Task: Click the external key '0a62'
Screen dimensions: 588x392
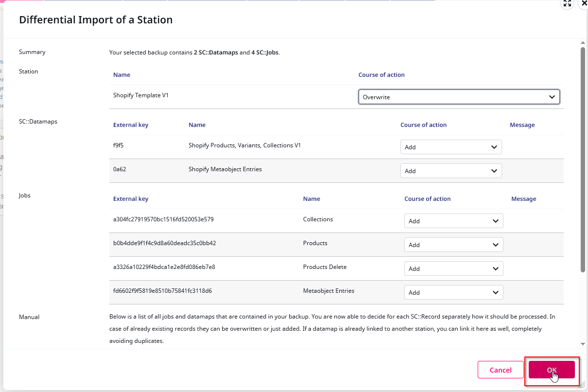Action: [120, 169]
